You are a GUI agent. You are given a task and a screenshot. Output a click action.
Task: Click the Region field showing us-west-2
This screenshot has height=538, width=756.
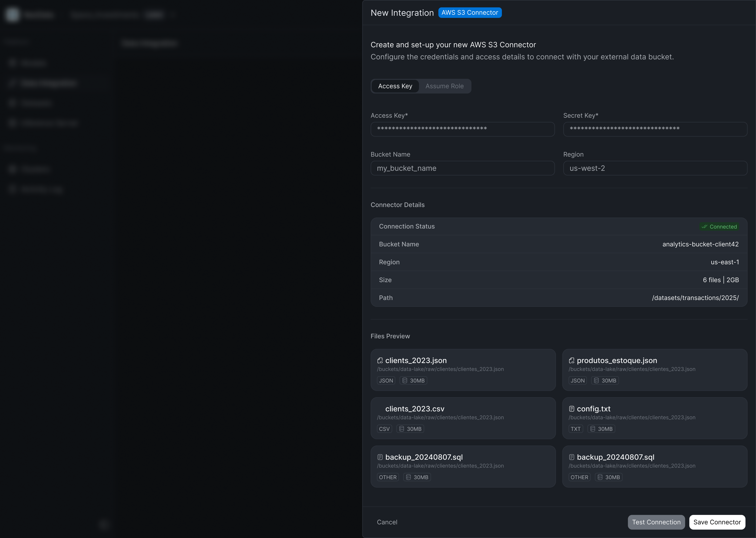pos(655,168)
